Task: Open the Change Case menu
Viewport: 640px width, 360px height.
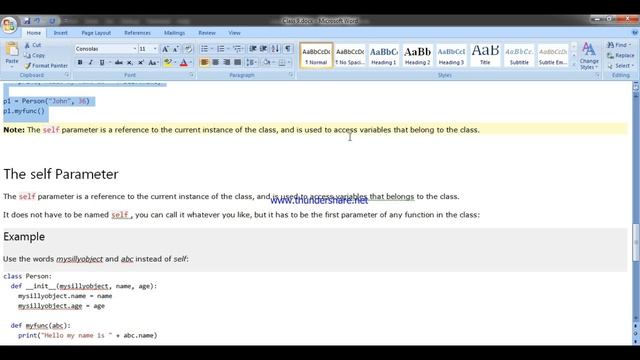Action: [153, 62]
